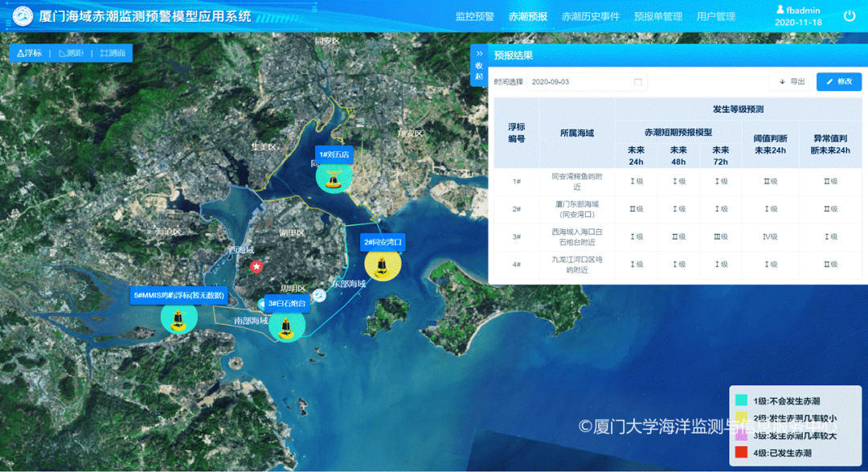Click the 5#MMIS鸡屿浮标 buoy icon

click(178, 318)
